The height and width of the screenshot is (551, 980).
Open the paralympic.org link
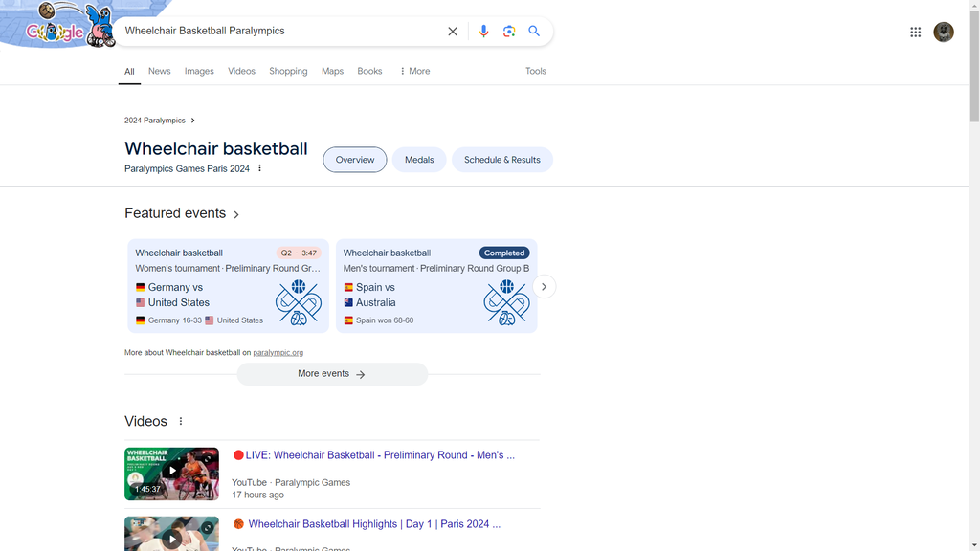[x=278, y=352]
